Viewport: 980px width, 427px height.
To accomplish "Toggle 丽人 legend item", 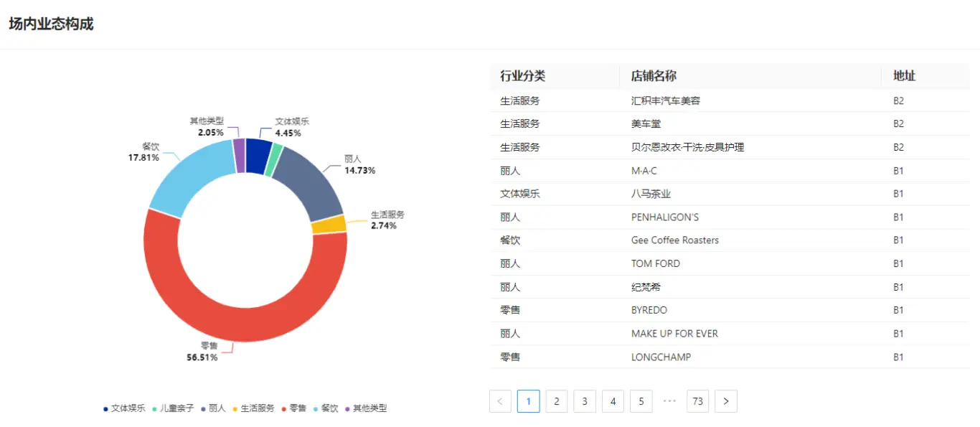I will coord(213,408).
